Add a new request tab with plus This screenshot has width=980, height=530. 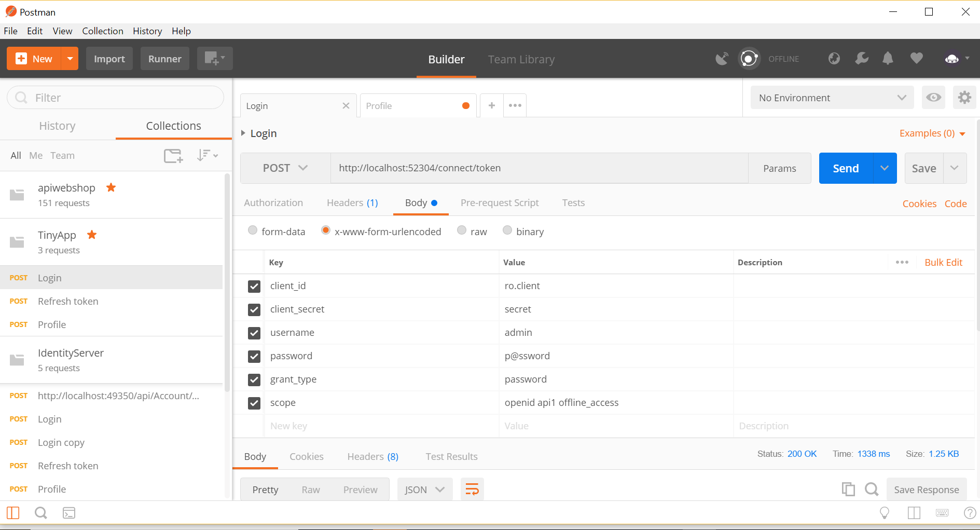pyautogui.click(x=492, y=105)
